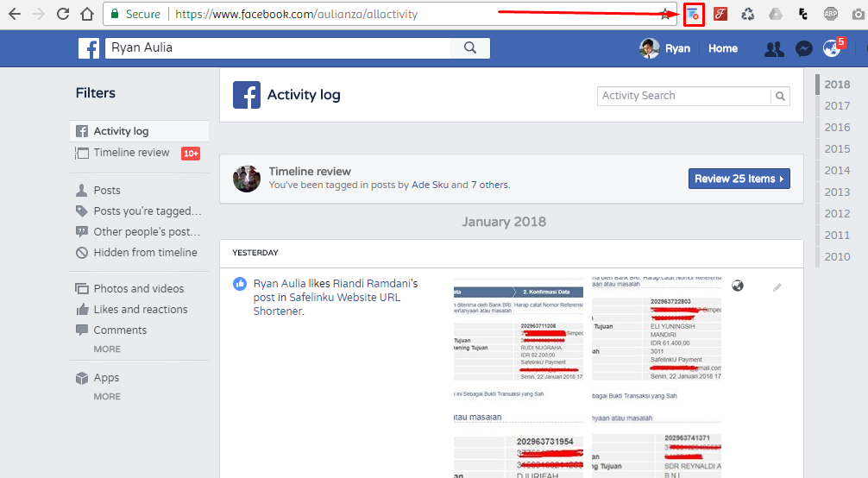Image resolution: width=868 pixels, height=478 pixels.
Task: Jump to year 2014 in timeline
Action: coord(836,171)
